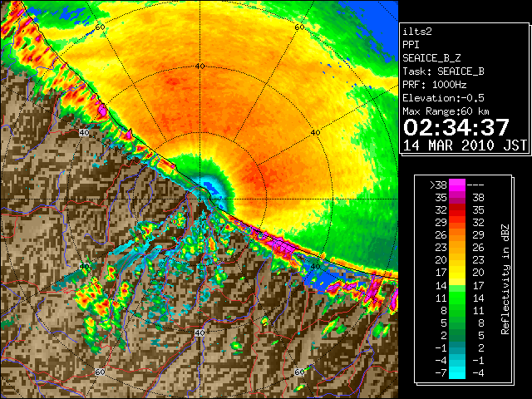
Task: Click the "60" range label in southwest
Action: pos(100,372)
